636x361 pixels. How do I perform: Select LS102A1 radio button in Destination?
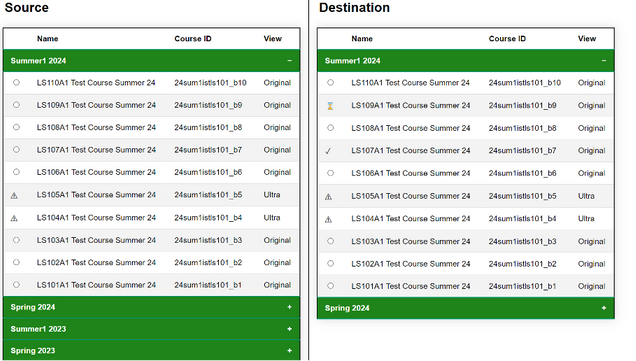click(331, 263)
